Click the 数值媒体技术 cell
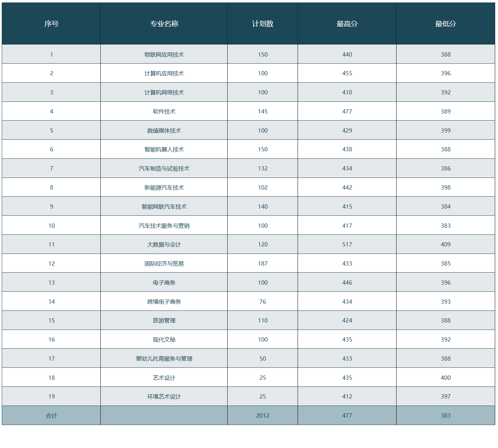 [x=164, y=130]
